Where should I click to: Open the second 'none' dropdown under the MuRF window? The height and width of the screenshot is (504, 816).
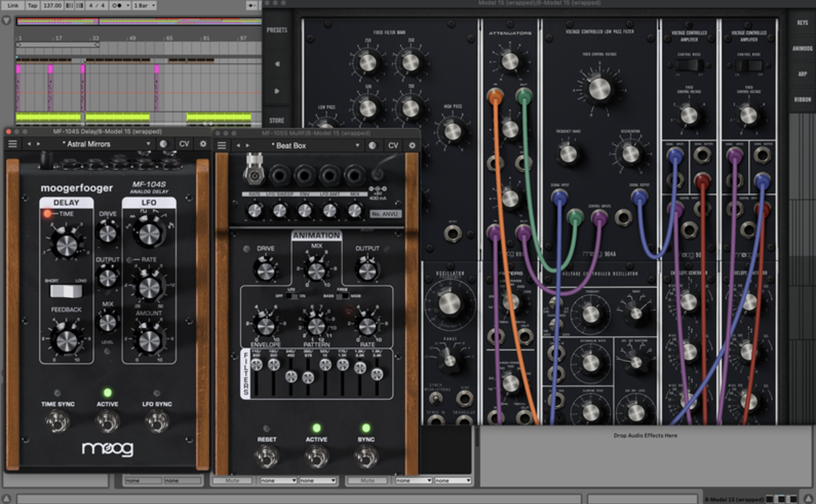(x=318, y=481)
